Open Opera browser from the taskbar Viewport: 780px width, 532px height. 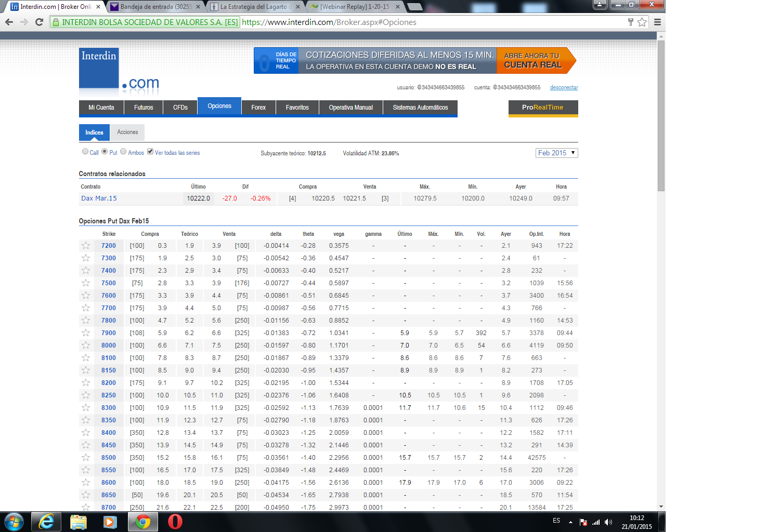[x=175, y=522]
